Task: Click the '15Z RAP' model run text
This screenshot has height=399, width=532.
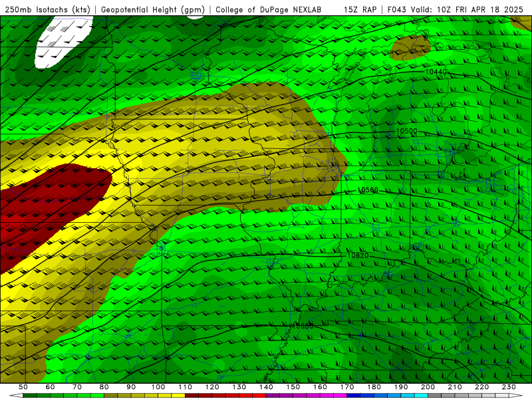Action: pos(360,9)
